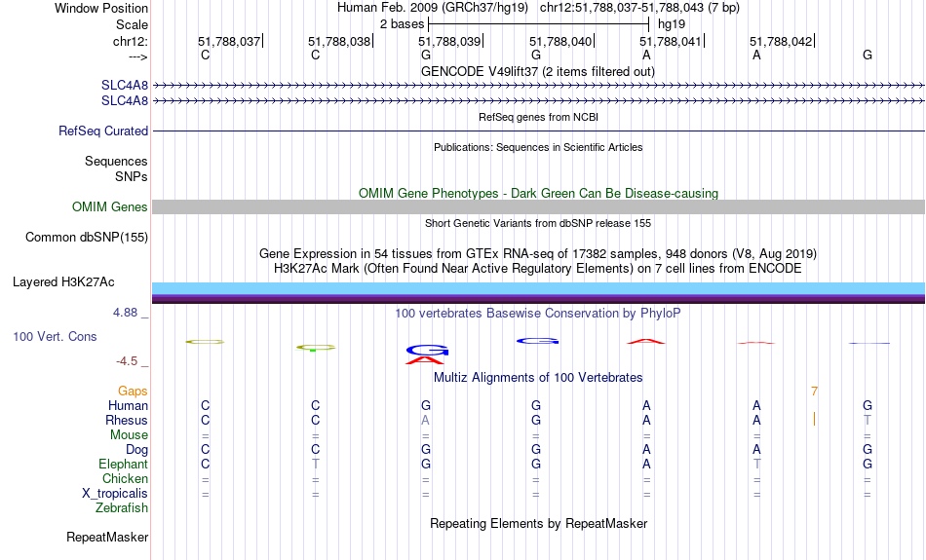Click the light A base in Rhesus row
The image size is (926, 560).
point(425,420)
